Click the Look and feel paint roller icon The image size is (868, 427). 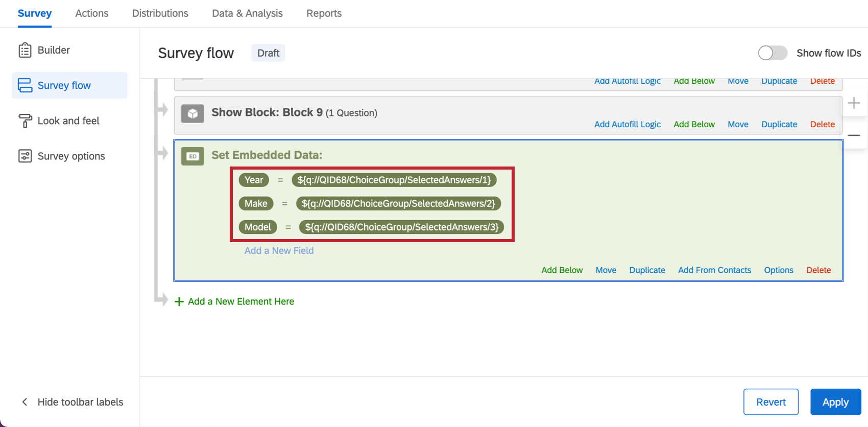pos(25,121)
